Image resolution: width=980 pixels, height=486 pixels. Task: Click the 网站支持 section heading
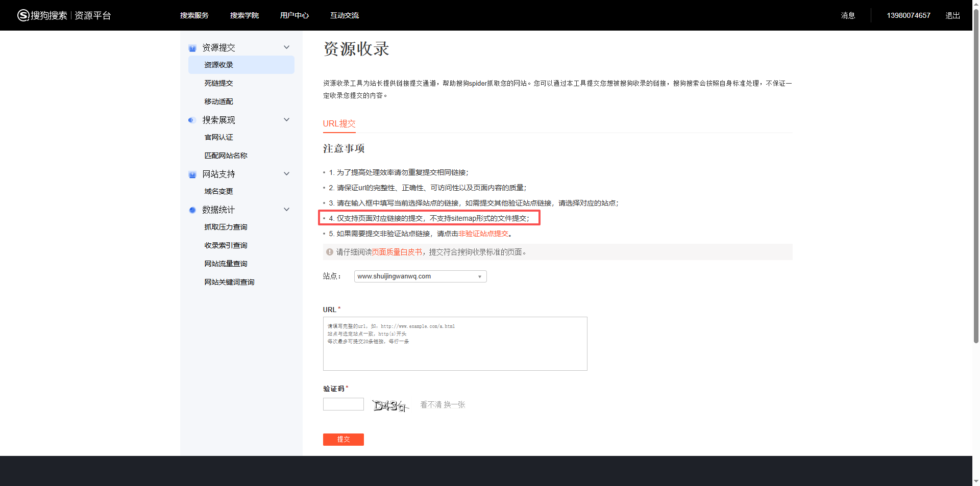[219, 174]
